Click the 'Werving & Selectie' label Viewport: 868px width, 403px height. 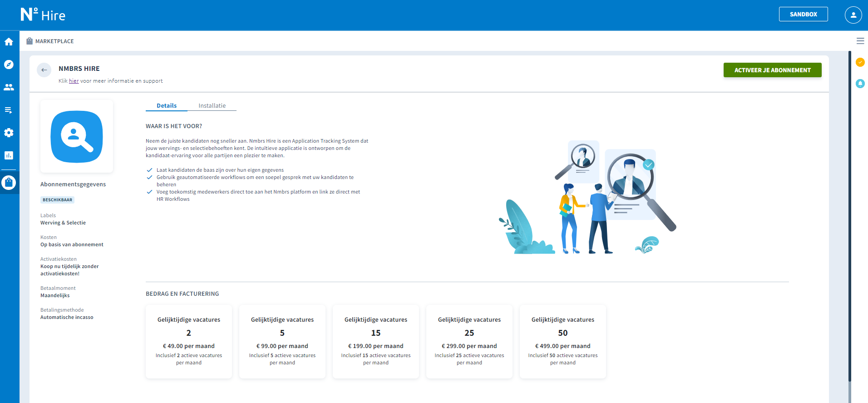(x=63, y=223)
